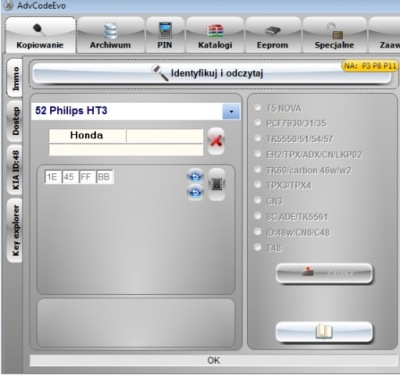
Task: Click the lower blue arrow transfer icon
Action: coord(195,193)
